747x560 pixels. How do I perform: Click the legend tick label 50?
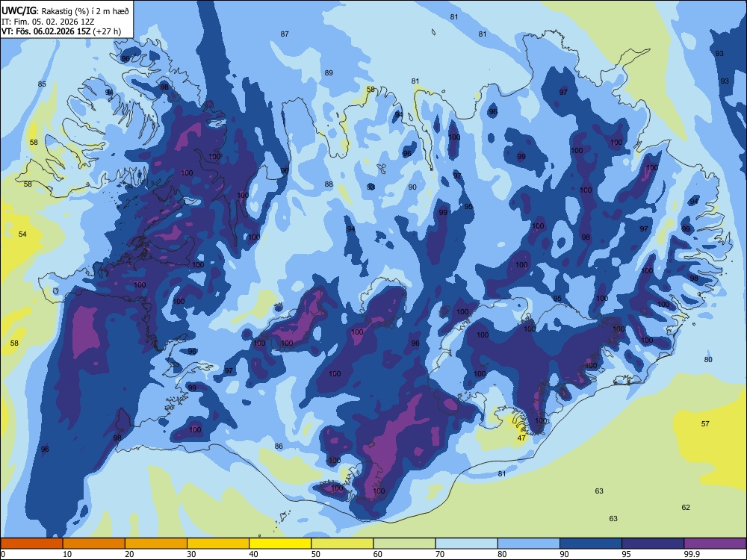click(315, 554)
